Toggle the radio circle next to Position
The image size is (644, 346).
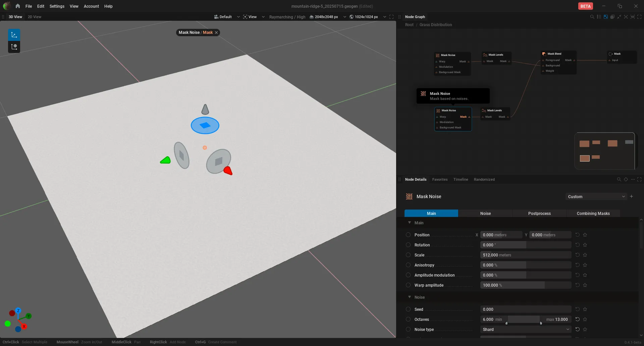pos(408,235)
